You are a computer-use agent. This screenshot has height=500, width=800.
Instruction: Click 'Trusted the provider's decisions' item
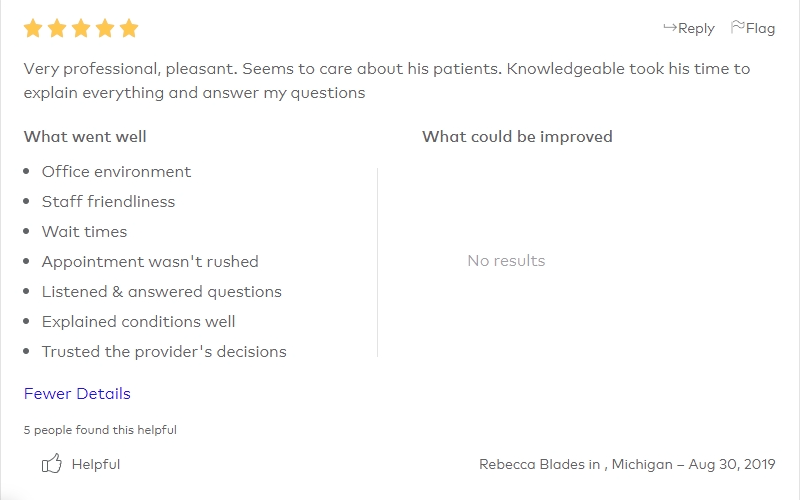click(164, 352)
